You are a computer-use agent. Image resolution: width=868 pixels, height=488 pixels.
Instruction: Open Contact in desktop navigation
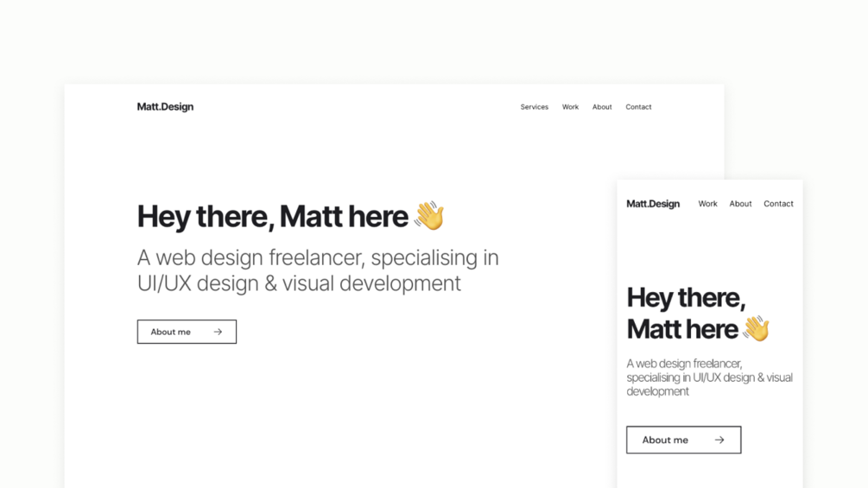pyautogui.click(x=638, y=107)
